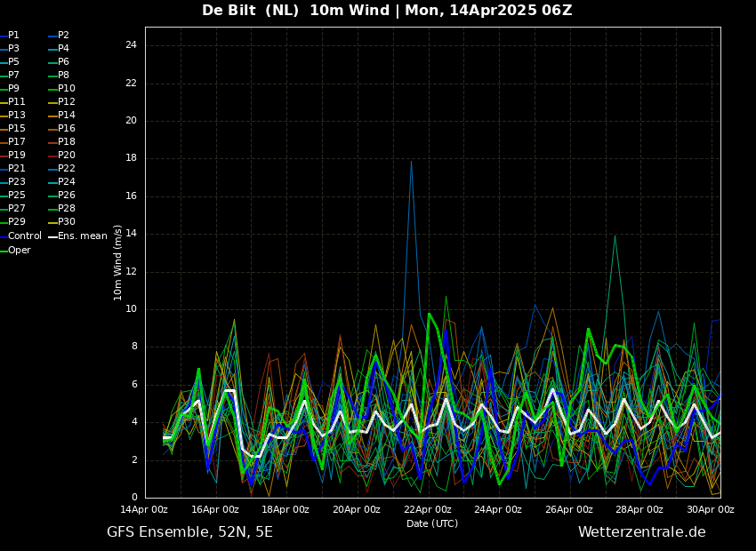The width and height of the screenshot is (756, 551).
Task: Click the P16 legend label
Action: [67, 129]
